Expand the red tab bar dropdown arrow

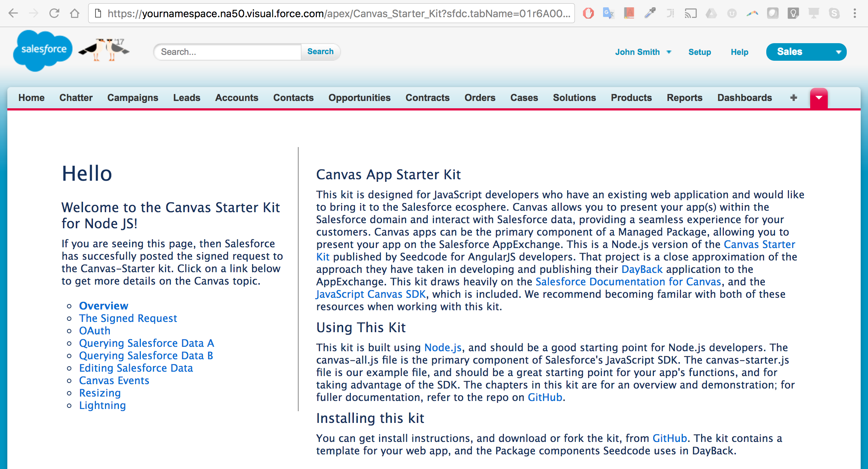819,98
